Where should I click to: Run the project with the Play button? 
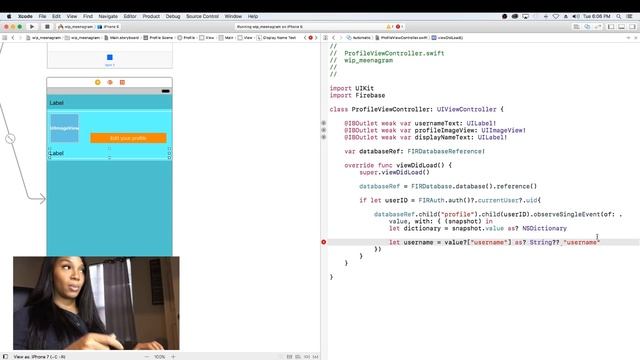coord(32,27)
